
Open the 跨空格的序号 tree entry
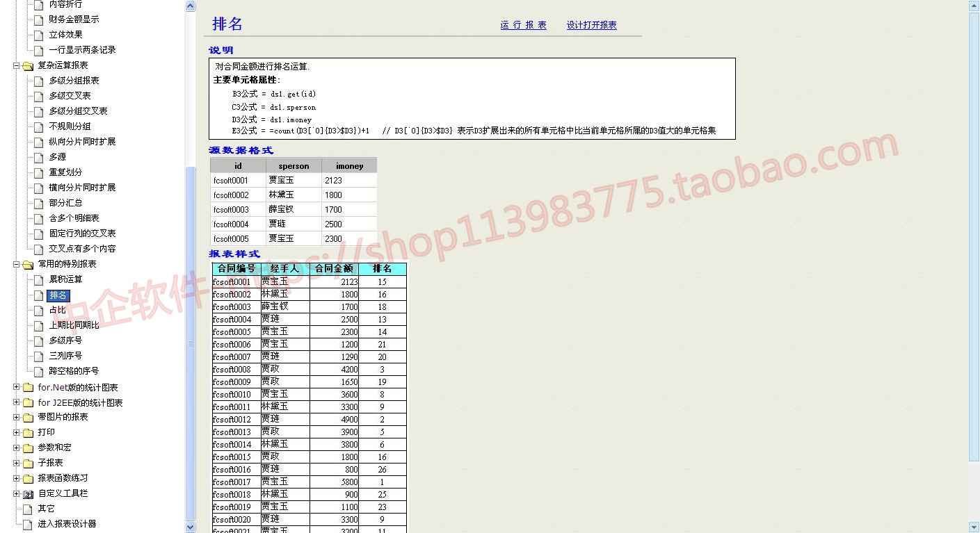point(74,371)
